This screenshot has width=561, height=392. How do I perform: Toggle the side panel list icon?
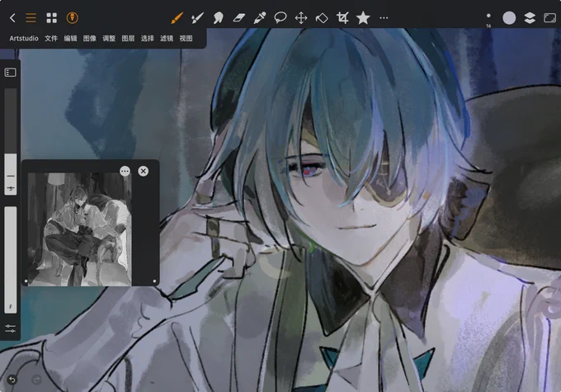coord(11,73)
